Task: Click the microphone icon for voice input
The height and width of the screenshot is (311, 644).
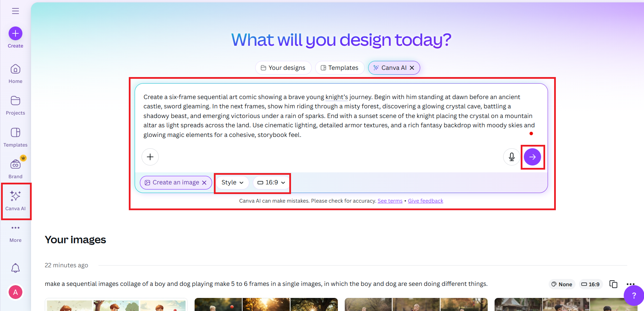Action: [x=511, y=157]
